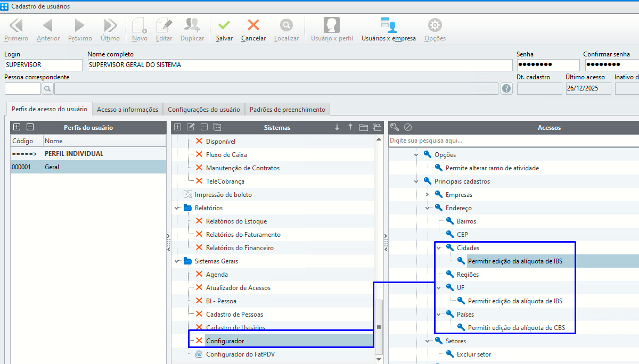Screen dimensions: 639x364
Task: Click the down arrow icon in Sistemas header
Action: pos(337,127)
